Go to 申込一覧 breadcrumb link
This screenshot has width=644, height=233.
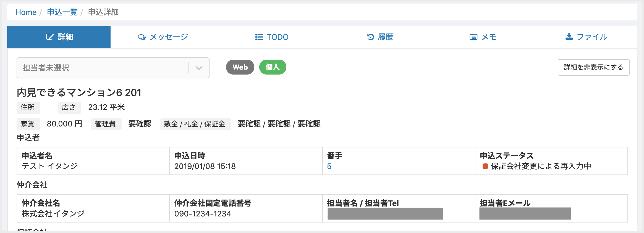[x=62, y=12]
